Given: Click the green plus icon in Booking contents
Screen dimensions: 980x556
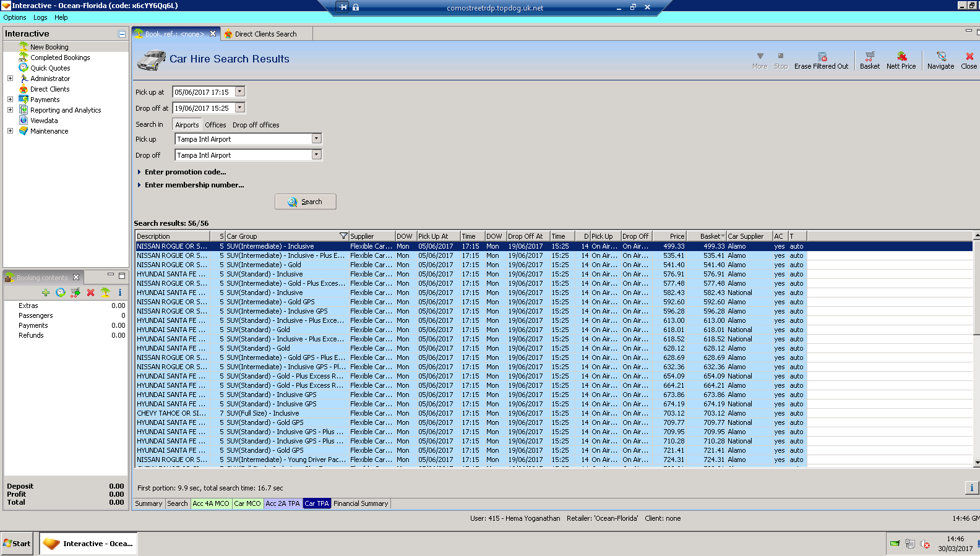Looking at the screenshot, I should pos(46,293).
